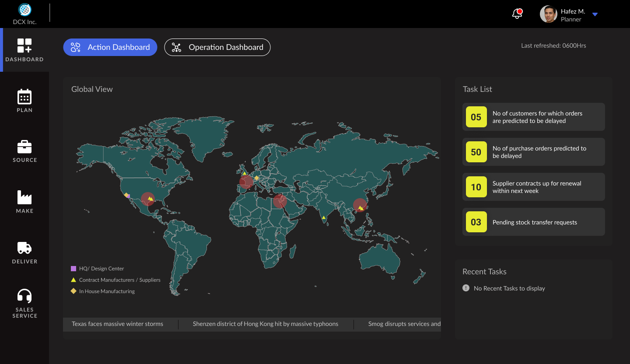The height and width of the screenshot is (364, 630).
Task: Switch to the Operation Dashboard tab
Action: pyautogui.click(x=217, y=47)
